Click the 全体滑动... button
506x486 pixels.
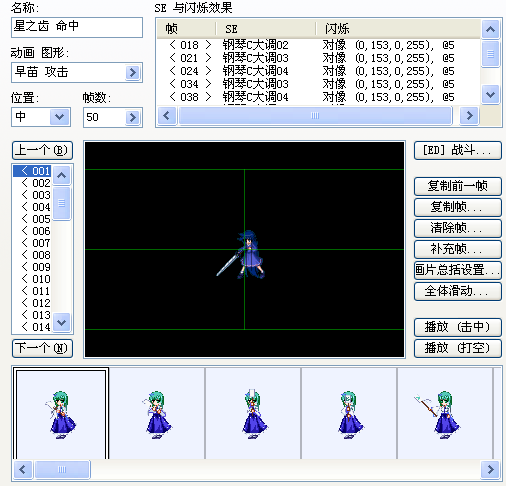(x=458, y=291)
